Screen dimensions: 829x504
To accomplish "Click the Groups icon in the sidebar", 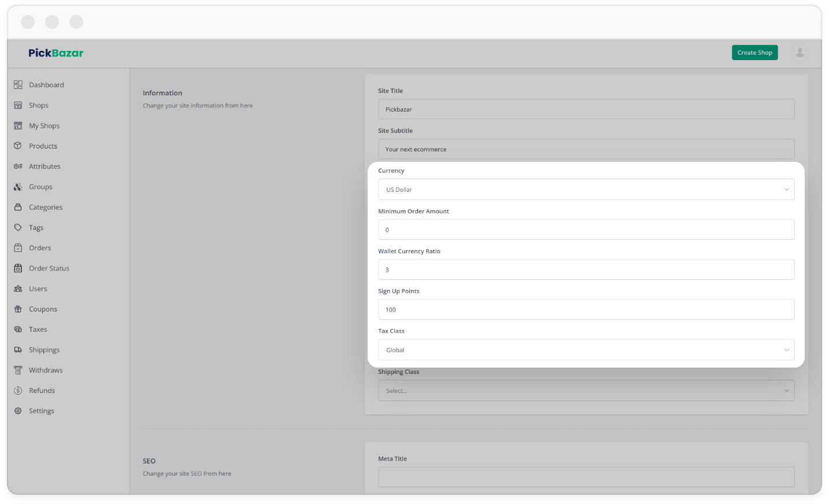I will [18, 186].
